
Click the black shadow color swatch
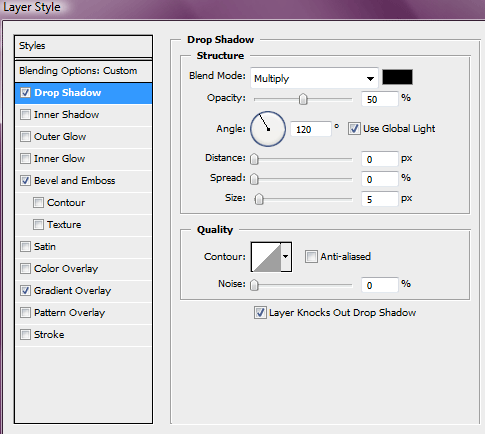(397, 77)
